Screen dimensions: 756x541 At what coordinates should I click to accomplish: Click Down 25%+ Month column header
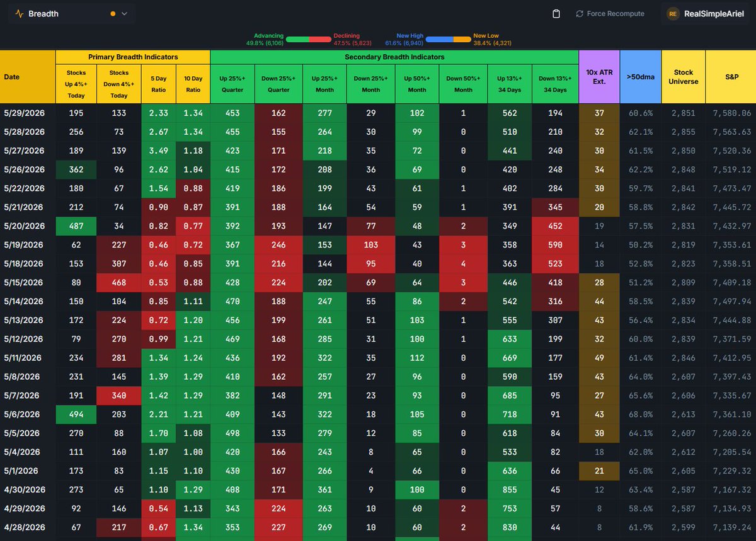pos(371,84)
